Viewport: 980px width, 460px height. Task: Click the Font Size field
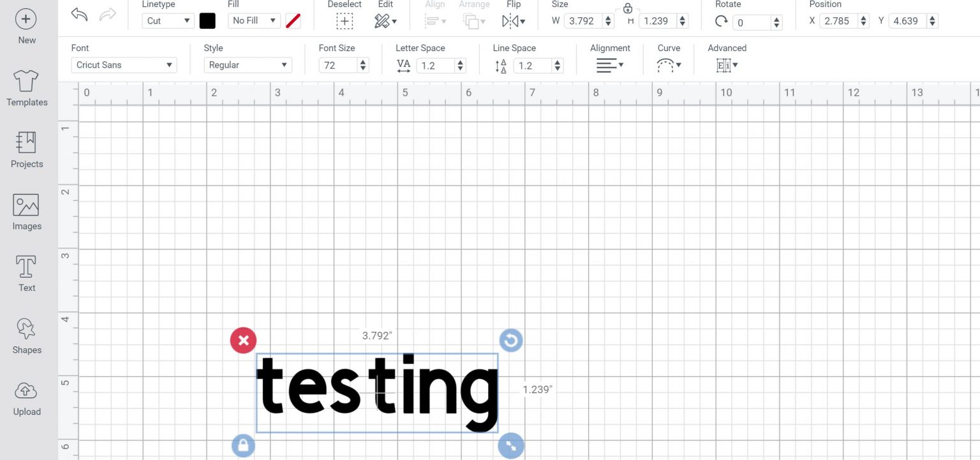pos(338,65)
